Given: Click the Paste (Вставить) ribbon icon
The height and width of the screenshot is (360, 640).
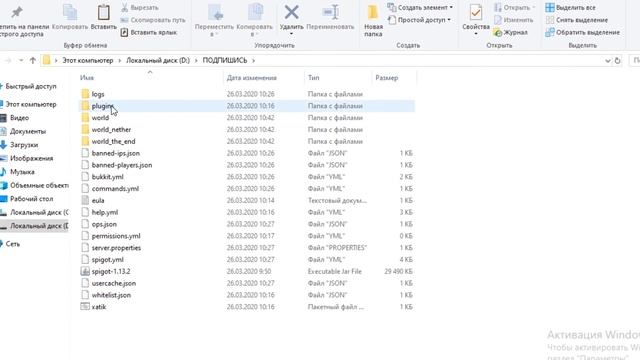Looking at the screenshot, I should tap(103, 12).
